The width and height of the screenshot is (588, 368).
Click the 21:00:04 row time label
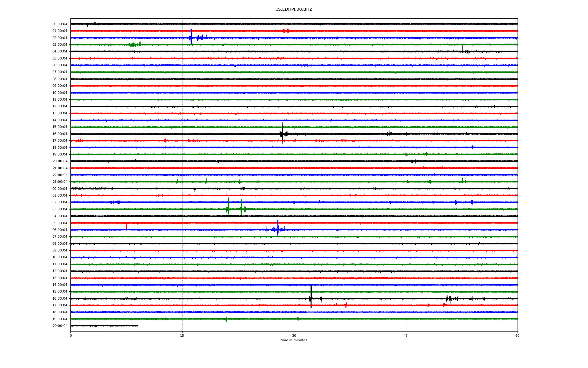60,168
